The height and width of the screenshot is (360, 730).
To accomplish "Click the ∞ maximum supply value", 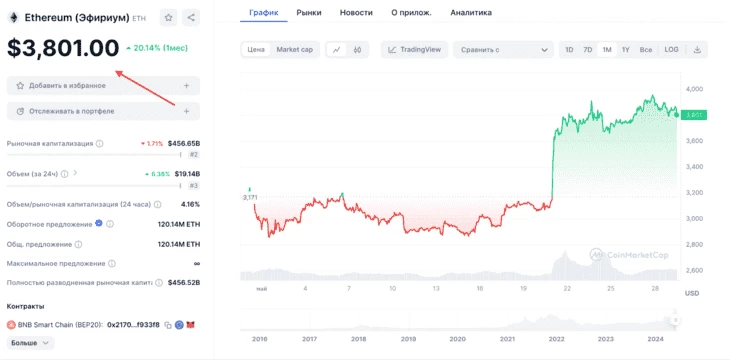I will [197, 264].
